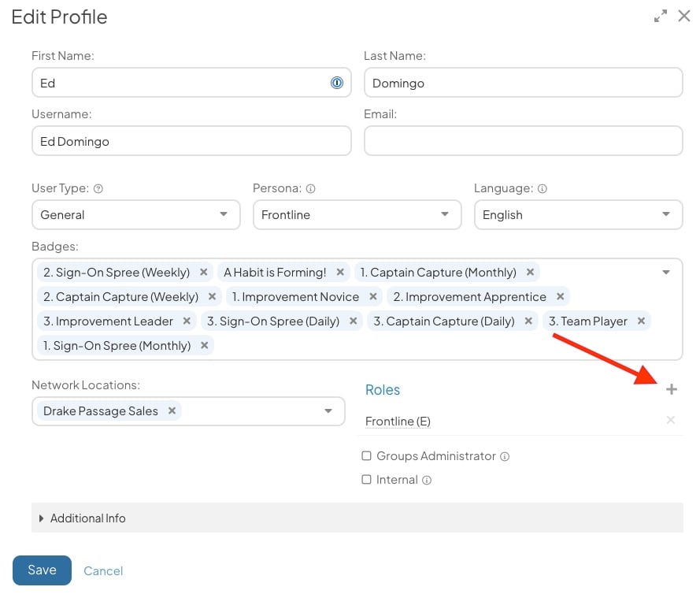Click inside the Email input field
700x598 pixels.
pos(524,140)
